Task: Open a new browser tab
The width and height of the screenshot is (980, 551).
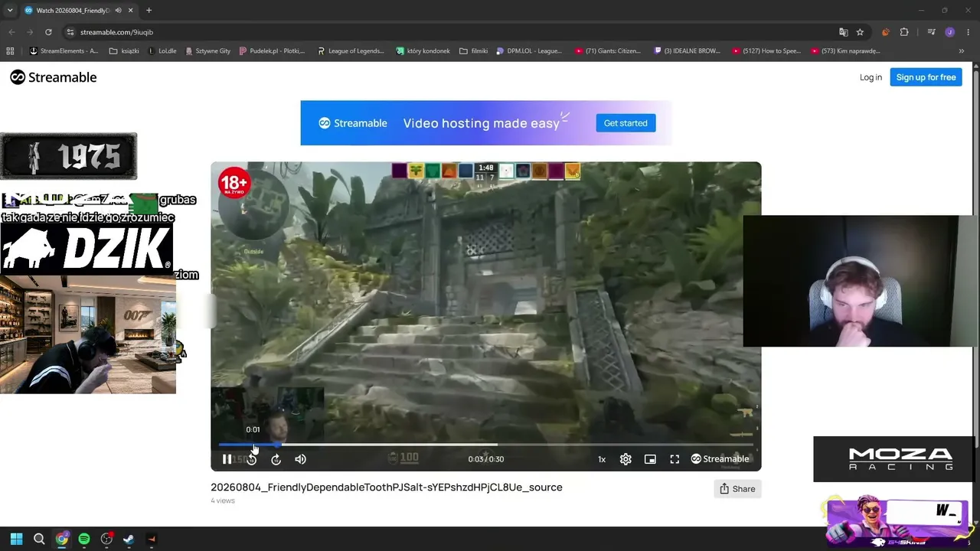Action: [149, 10]
